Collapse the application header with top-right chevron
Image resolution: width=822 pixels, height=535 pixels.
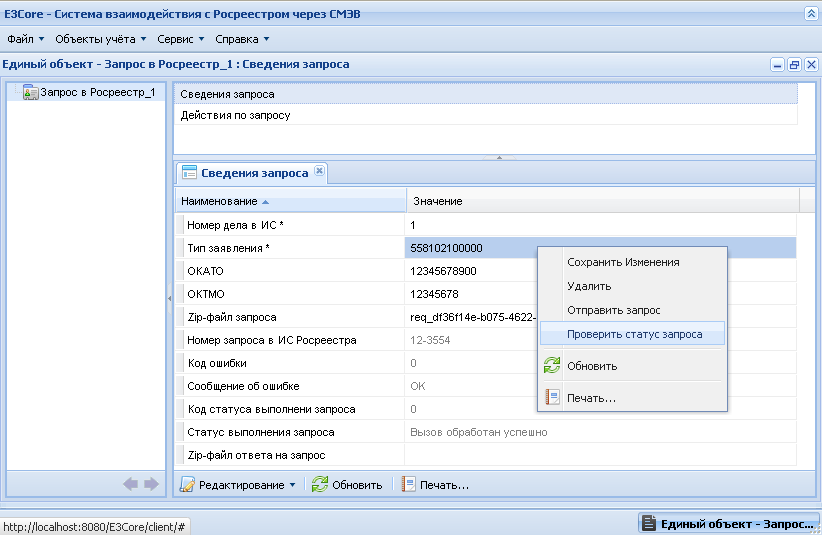810,14
